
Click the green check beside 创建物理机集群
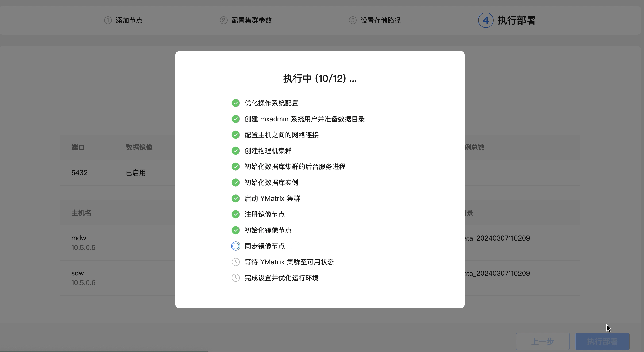(x=235, y=151)
